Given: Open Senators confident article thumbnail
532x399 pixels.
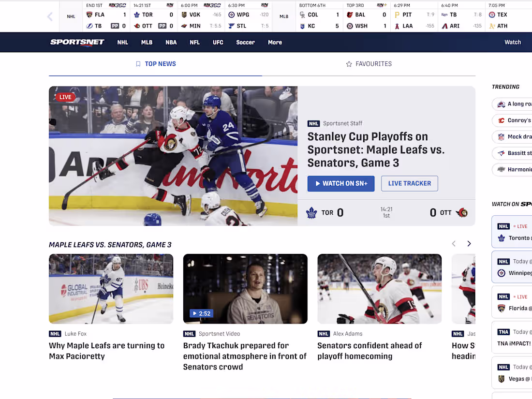Looking at the screenshot, I should [379, 289].
